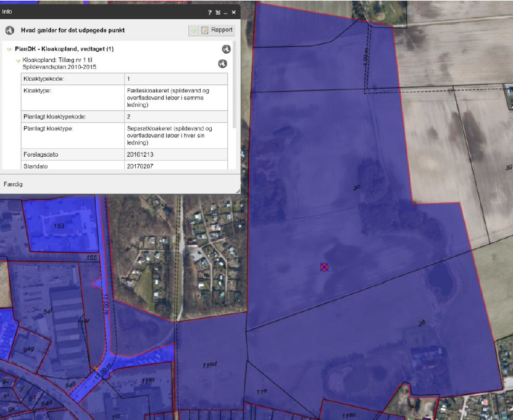The image size is (513, 420).
Task: Zoom to PlanDK Kloakopland via globe icon
Action: 226,49
